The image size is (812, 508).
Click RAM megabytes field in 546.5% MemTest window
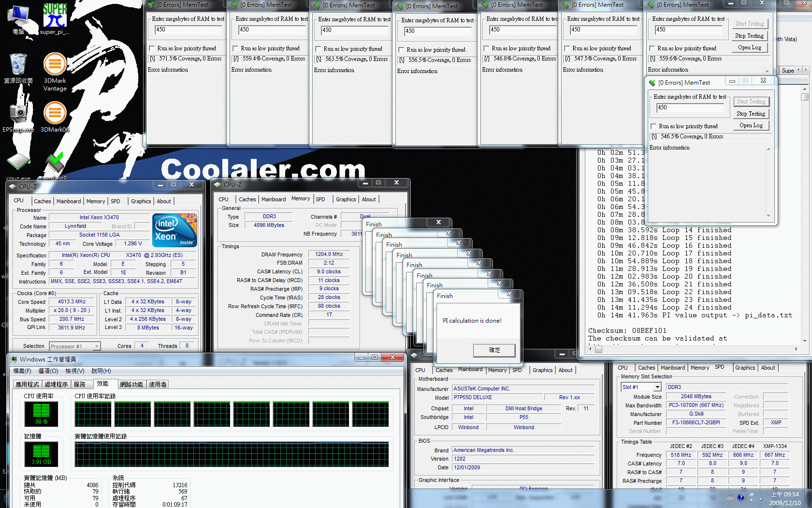[x=690, y=108]
